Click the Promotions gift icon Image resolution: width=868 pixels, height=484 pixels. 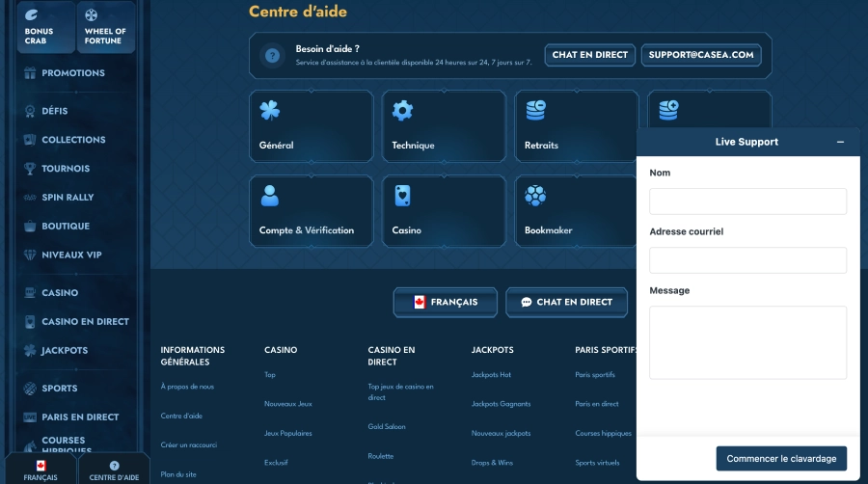click(30, 73)
